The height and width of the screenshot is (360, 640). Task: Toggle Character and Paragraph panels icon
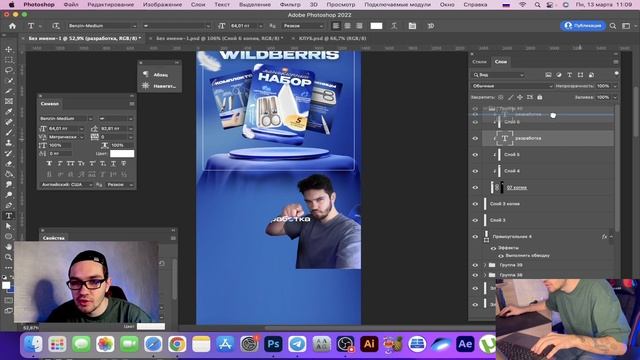point(412,26)
